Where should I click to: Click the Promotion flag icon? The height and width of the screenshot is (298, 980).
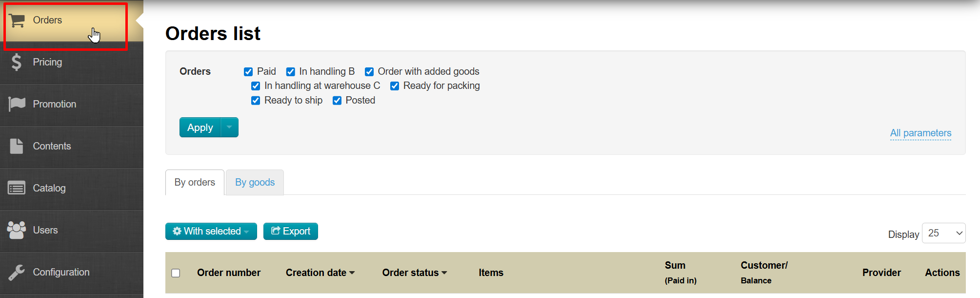[17, 104]
